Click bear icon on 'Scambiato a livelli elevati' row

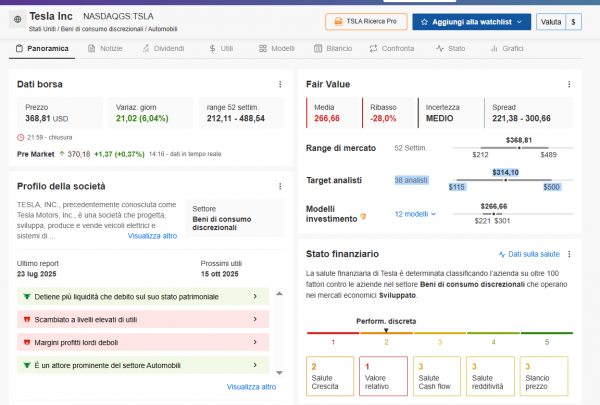[27, 319]
